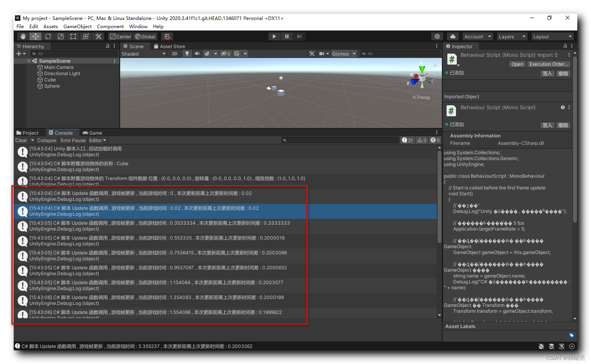Select the Rect Transform tool
The height and width of the screenshot is (364, 591).
[73, 36]
